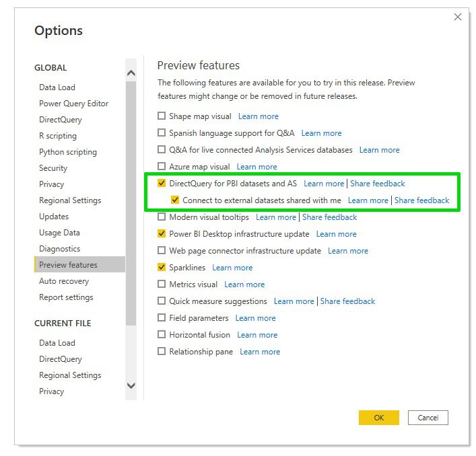Cancel the Options dialog
The image size is (476, 456).
[x=428, y=418]
